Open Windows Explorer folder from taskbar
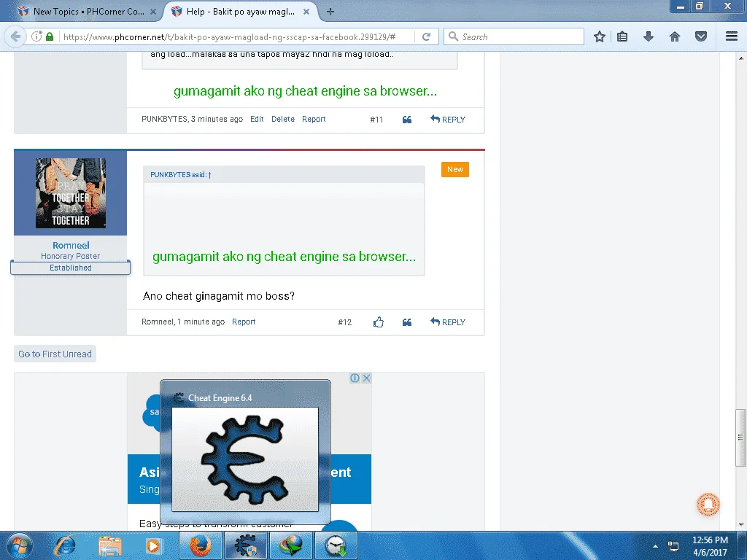747x560 pixels. (110, 545)
